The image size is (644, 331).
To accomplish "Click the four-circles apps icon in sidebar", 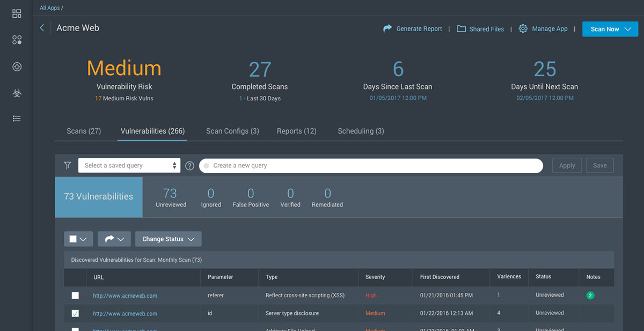I will pos(17,40).
